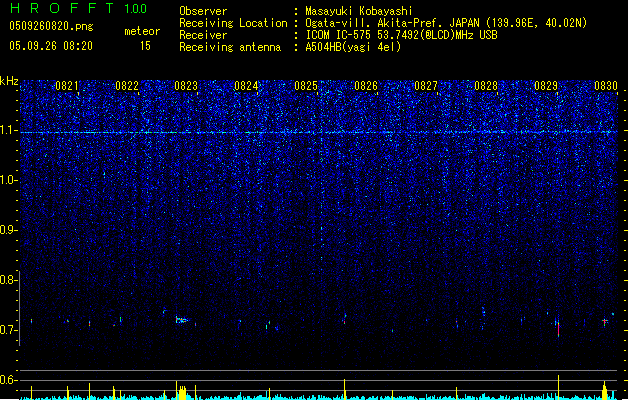The image size is (629, 400).
Task: Click the Ogata-vill. Akita-Pref. JAPAN location text
Action: click(x=446, y=23)
